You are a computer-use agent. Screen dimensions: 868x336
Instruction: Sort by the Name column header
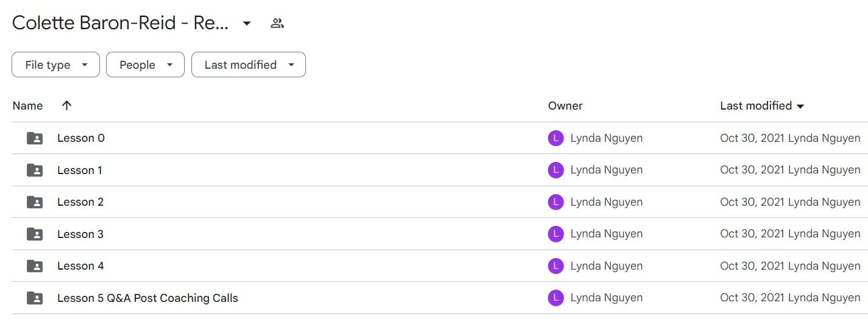(x=27, y=106)
